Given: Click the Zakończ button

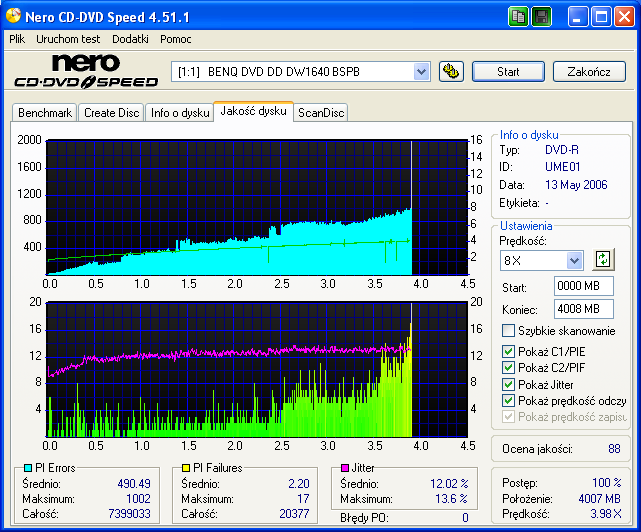Looking at the screenshot, I should (x=589, y=72).
